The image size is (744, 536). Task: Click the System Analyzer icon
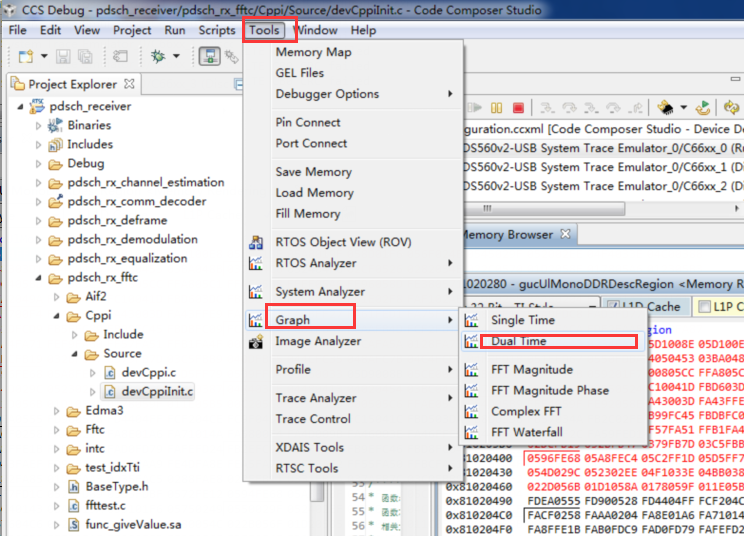(x=256, y=292)
